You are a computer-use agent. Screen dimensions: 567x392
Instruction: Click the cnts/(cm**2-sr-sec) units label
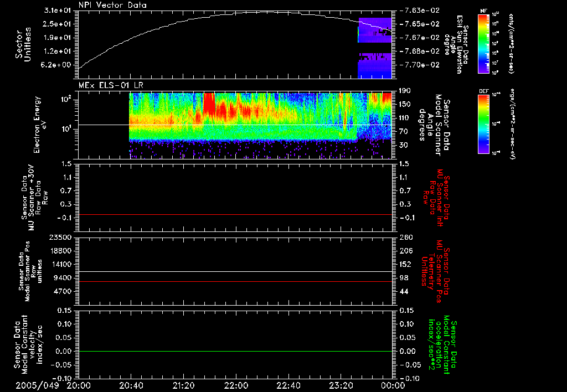[511, 44]
